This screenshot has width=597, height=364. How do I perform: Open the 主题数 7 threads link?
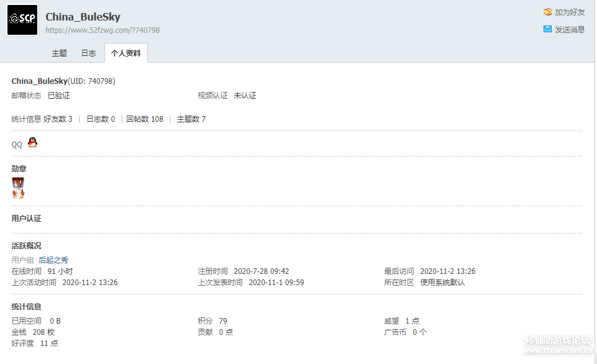coord(191,119)
